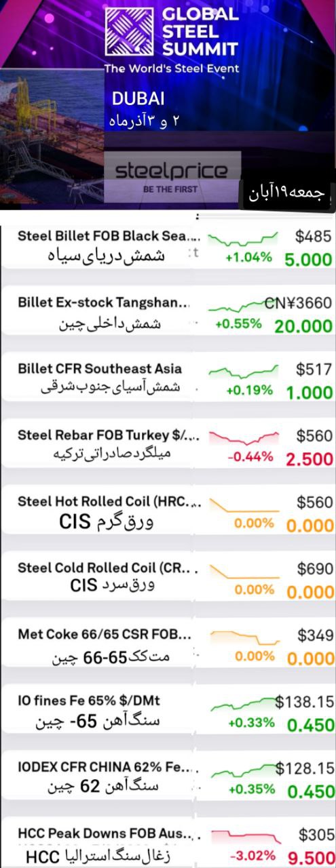Open Steel Cold Rolled Coil CIS entry
Viewport: 336px width, 868px height.
click(x=168, y=578)
